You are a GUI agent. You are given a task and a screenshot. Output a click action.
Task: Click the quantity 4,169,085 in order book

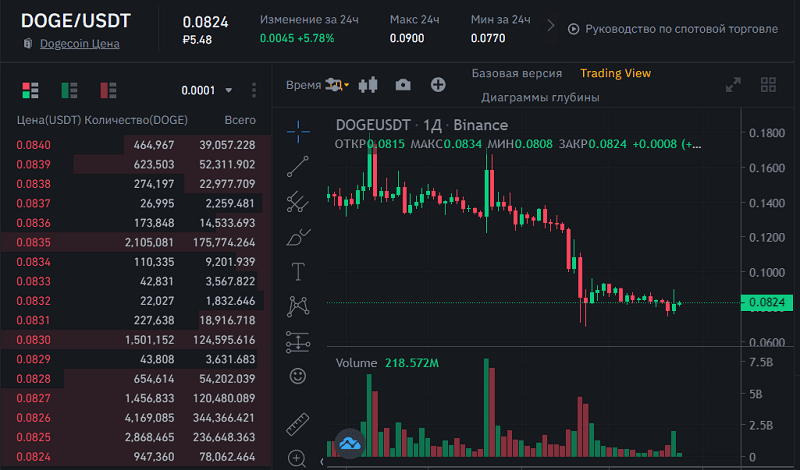(149, 417)
